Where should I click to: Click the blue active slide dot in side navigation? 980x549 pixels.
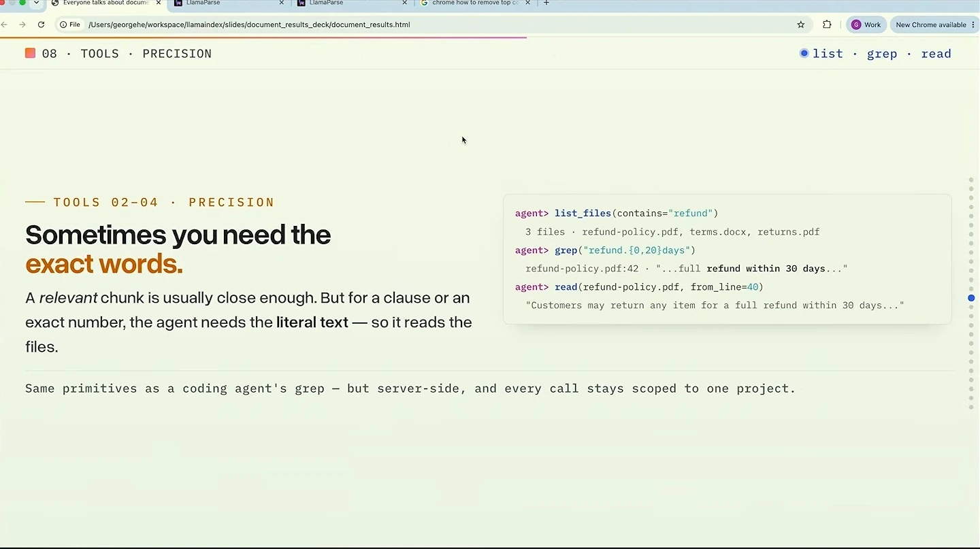point(971,298)
